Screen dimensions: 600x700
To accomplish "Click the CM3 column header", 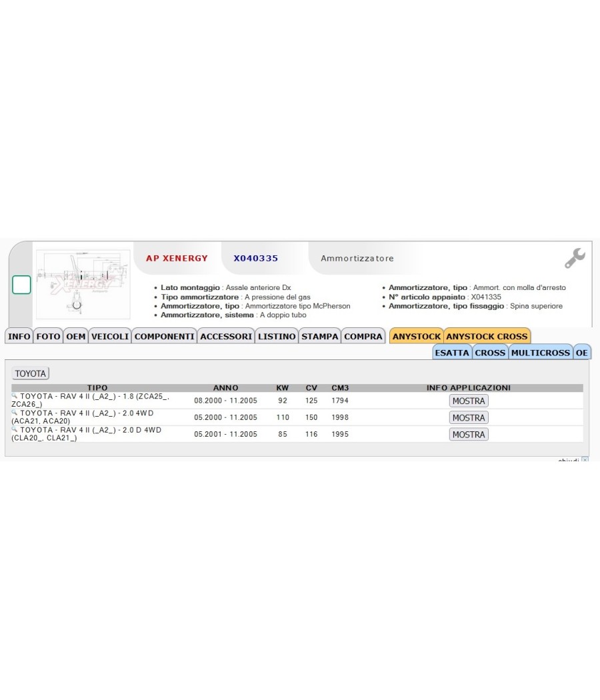I will click(x=340, y=387).
